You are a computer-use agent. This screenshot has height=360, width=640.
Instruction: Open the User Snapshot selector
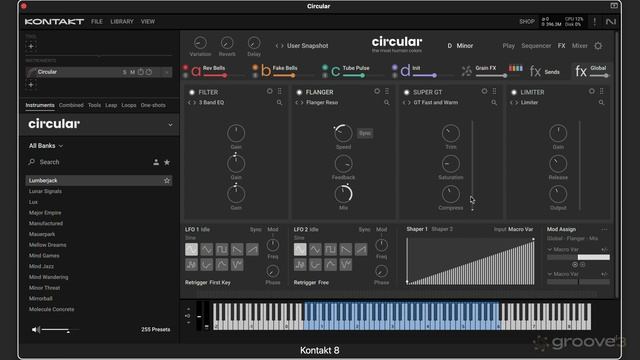click(307, 46)
